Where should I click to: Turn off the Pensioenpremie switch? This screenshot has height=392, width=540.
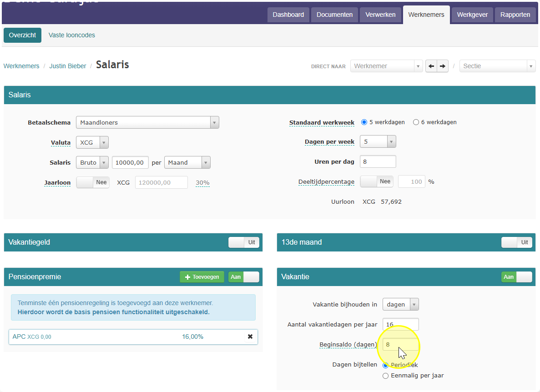point(244,277)
